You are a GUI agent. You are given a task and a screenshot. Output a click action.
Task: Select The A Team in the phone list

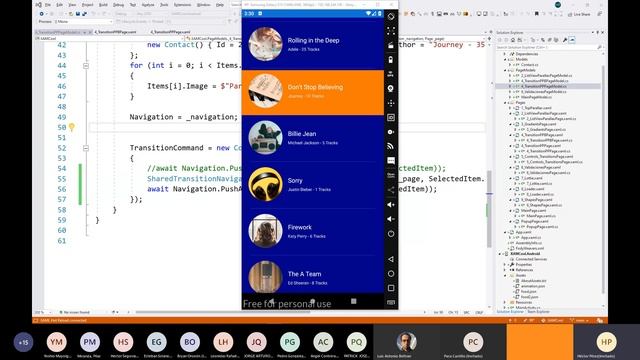tap(313, 275)
